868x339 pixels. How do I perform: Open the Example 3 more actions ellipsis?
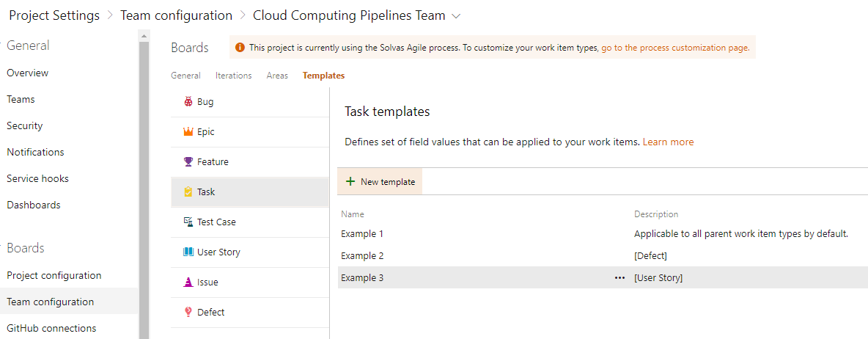(x=620, y=278)
